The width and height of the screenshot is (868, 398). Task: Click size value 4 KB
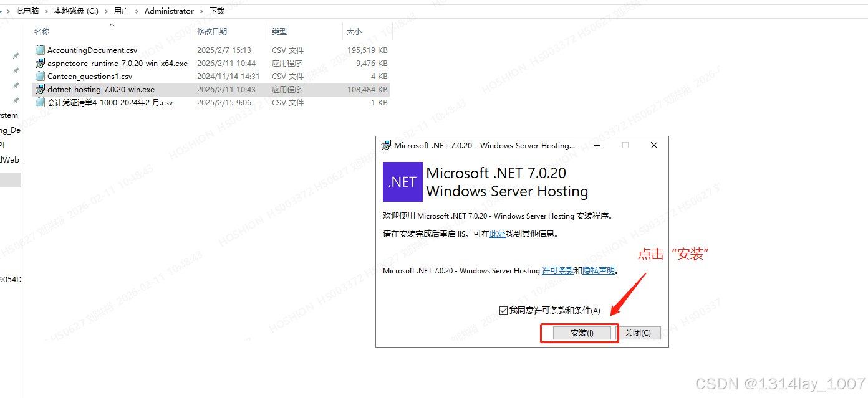click(379, 77)
